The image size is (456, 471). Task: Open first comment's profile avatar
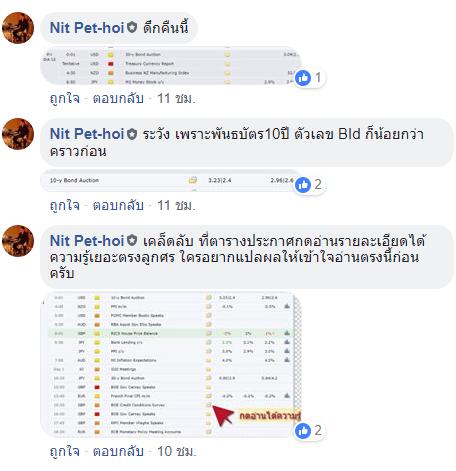pos(18,28)
